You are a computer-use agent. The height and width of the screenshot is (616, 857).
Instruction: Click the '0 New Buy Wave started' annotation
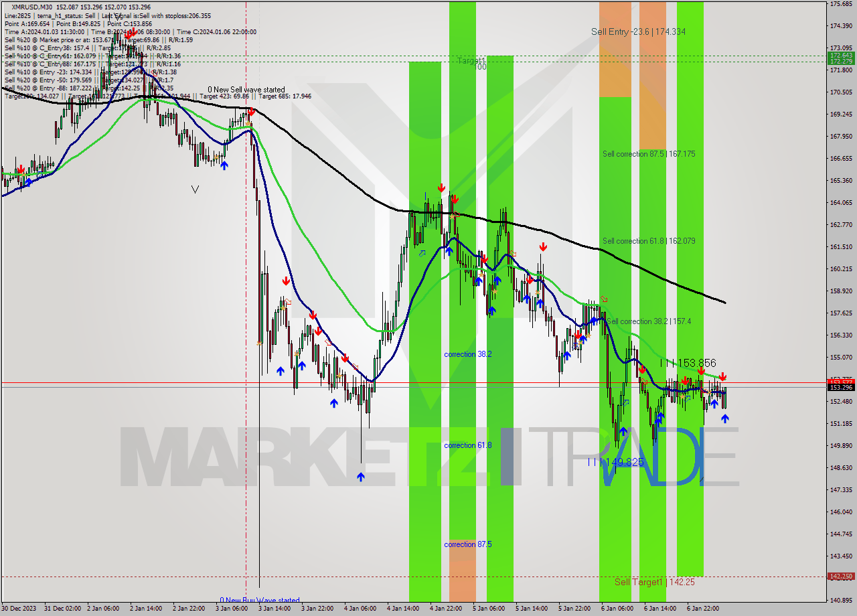pyautogui.click(x=260, y=601)
